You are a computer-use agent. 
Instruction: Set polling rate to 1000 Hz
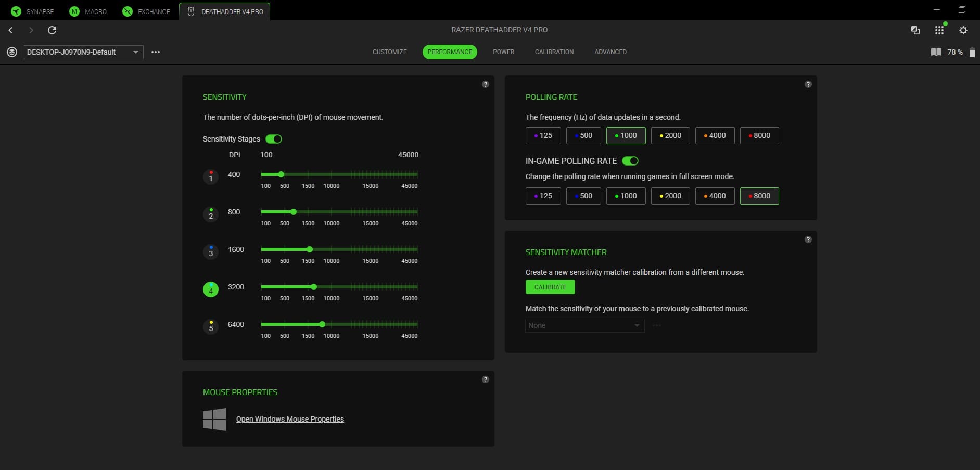click(626, 135)
